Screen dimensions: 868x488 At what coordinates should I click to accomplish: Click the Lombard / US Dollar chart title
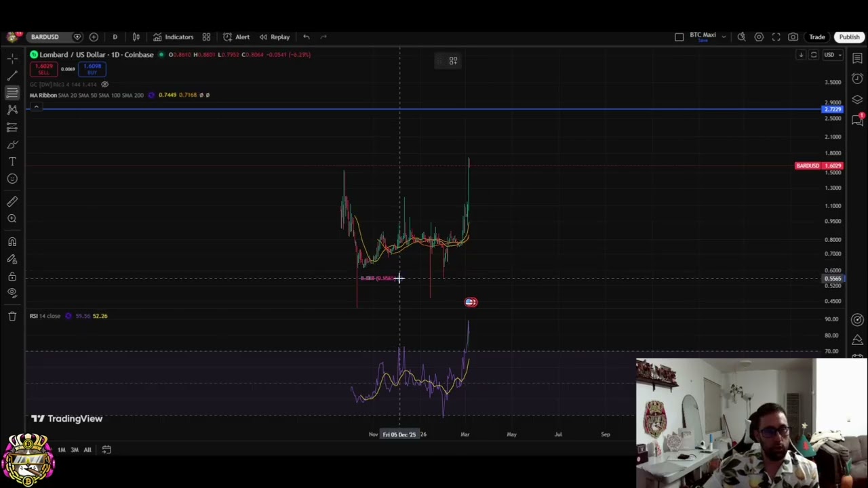tap(96, 55)
